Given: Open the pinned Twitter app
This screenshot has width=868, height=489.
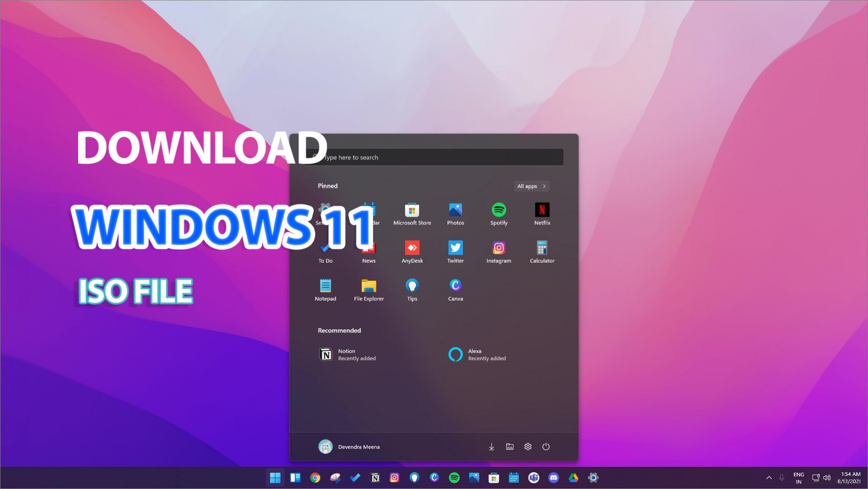Looking at the screenshot, I should tap(455, 252).
